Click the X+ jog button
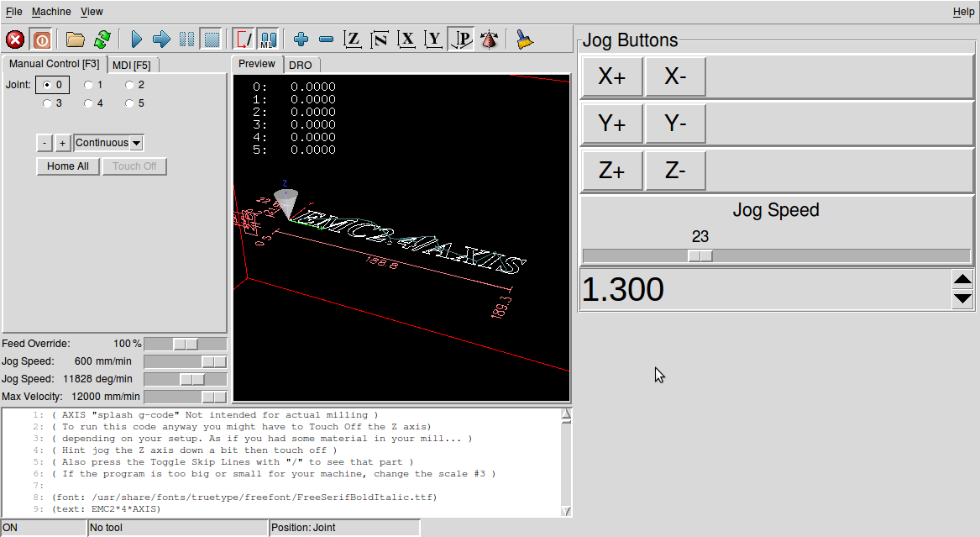The image size is (980, 537). (612, 76)
